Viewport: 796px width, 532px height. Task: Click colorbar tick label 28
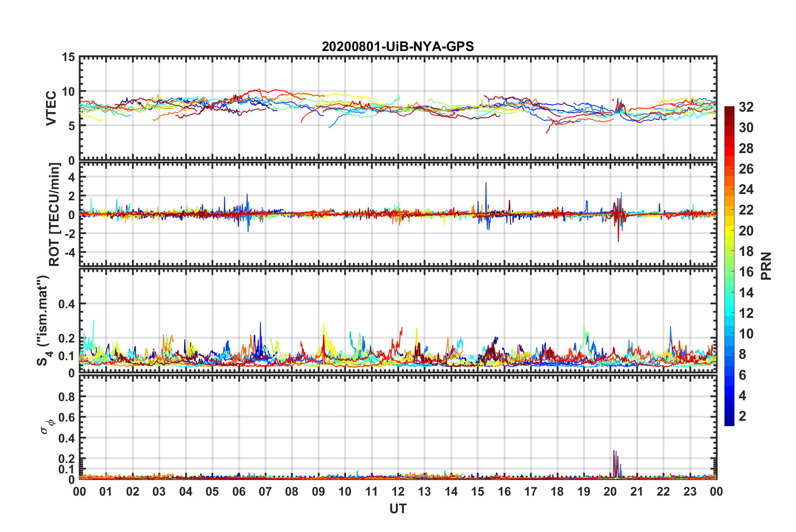point(746,148)
